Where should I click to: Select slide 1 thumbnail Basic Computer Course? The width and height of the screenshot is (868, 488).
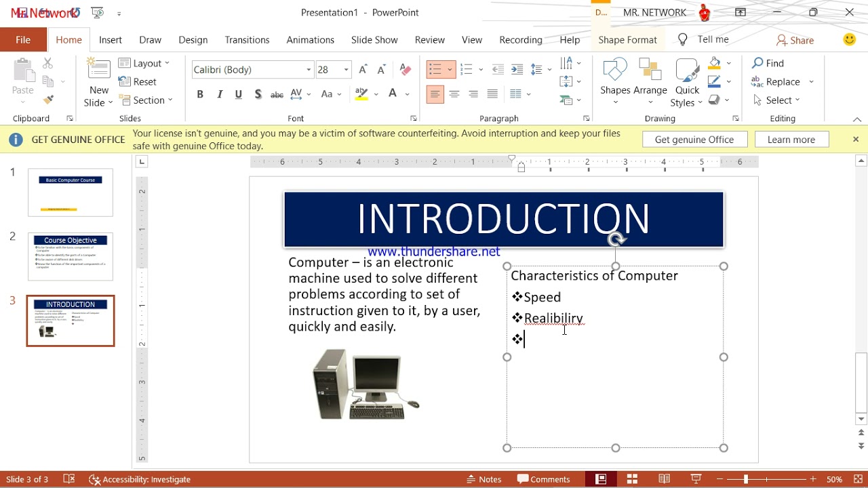tap(71, 192)
